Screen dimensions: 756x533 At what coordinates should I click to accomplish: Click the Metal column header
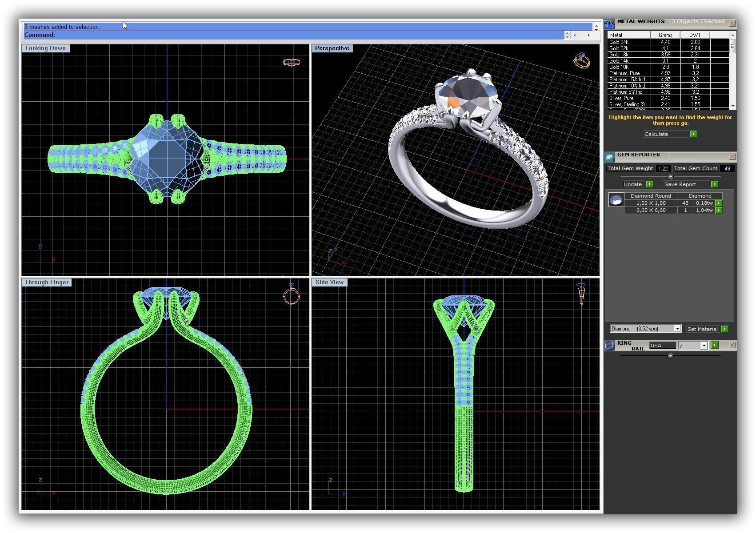[629, 35]
